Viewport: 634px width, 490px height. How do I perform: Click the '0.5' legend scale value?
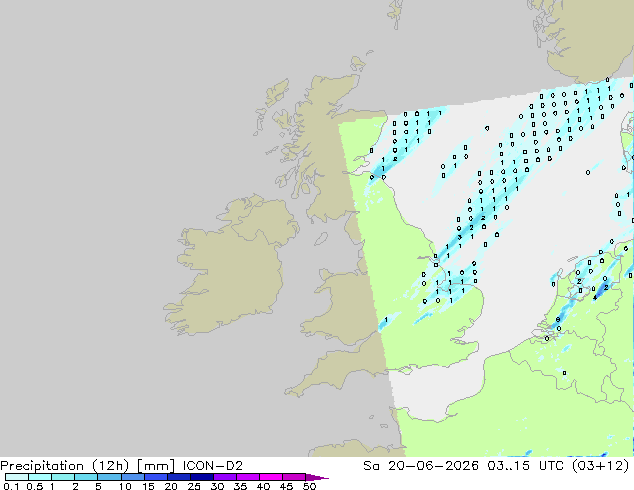[34, 486]
